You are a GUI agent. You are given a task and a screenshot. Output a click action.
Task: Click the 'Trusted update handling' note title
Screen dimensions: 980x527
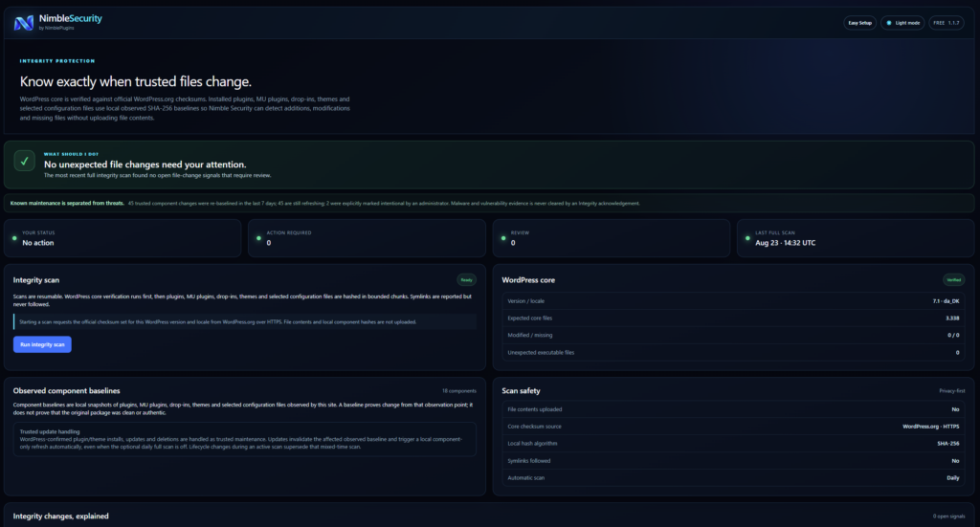point(50,431)
